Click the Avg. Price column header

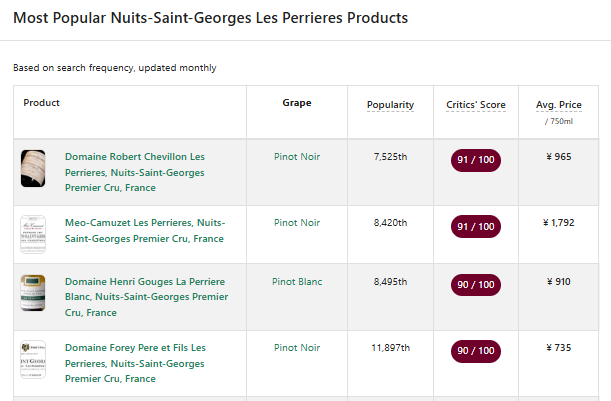pyautogui.click(x=558, y=105)
